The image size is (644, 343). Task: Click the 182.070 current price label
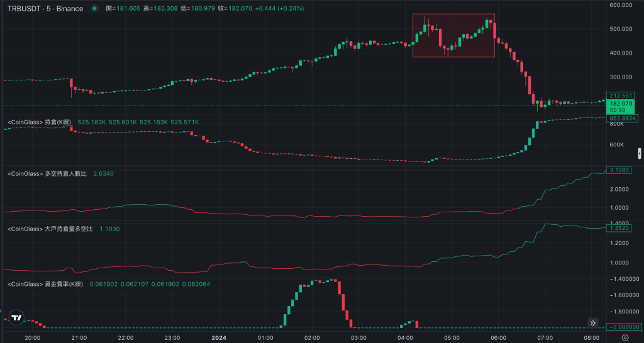(621, 103)
